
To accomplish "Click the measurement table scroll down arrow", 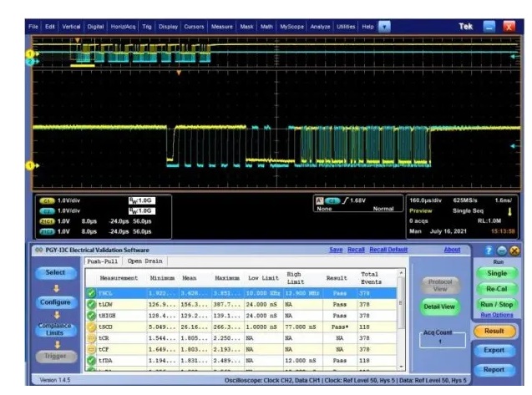I will coord(401,367).
